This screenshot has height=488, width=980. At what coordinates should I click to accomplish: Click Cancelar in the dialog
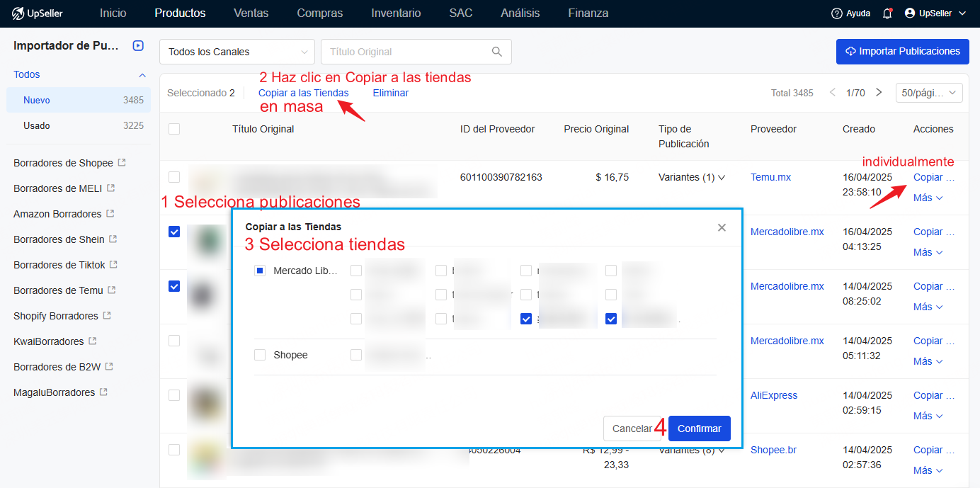[x=632, y=429]
